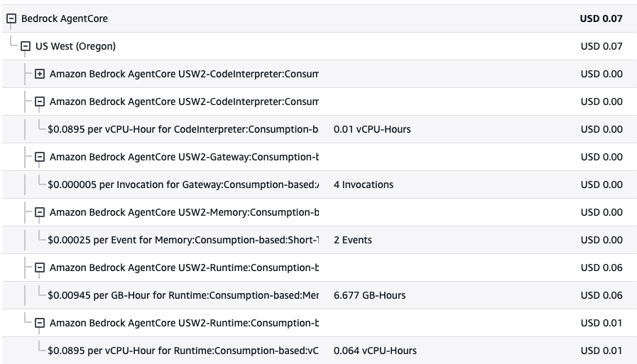Select the US West (Oregon) label

75,47
